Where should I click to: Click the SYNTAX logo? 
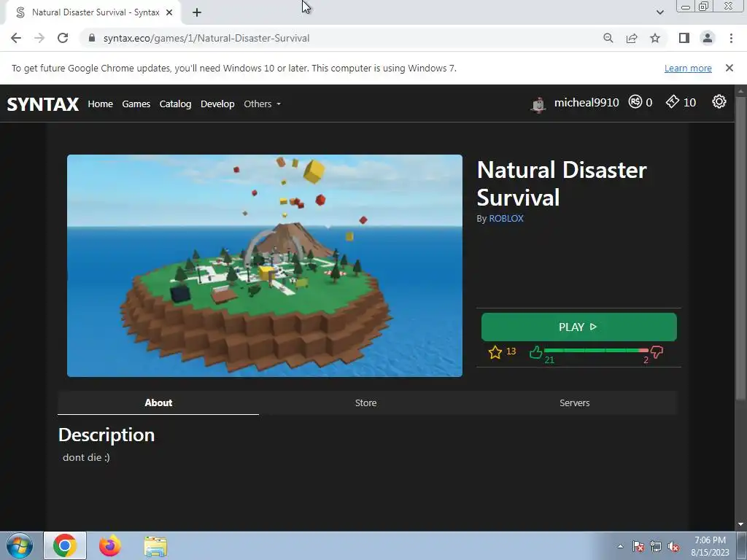[x=43, y=104]
